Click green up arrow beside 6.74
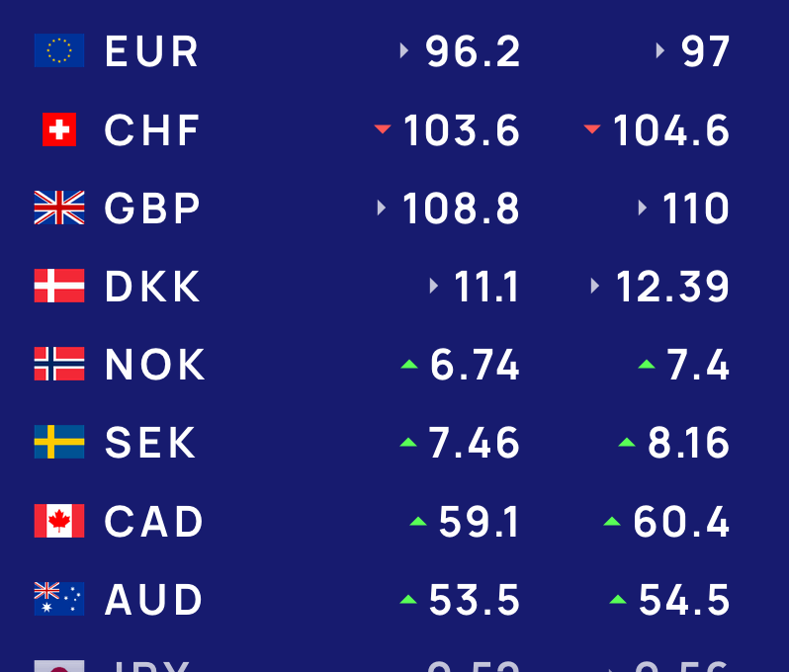The image size is (789, 672). point(409,365)
